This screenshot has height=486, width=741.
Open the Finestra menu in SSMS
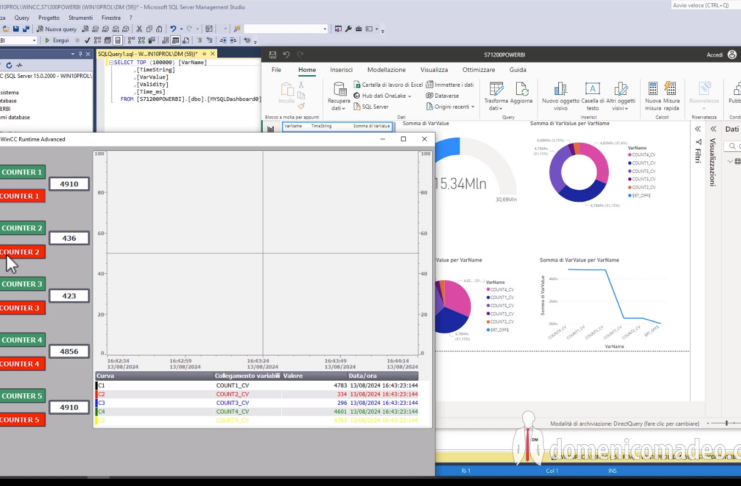point(111,17)
